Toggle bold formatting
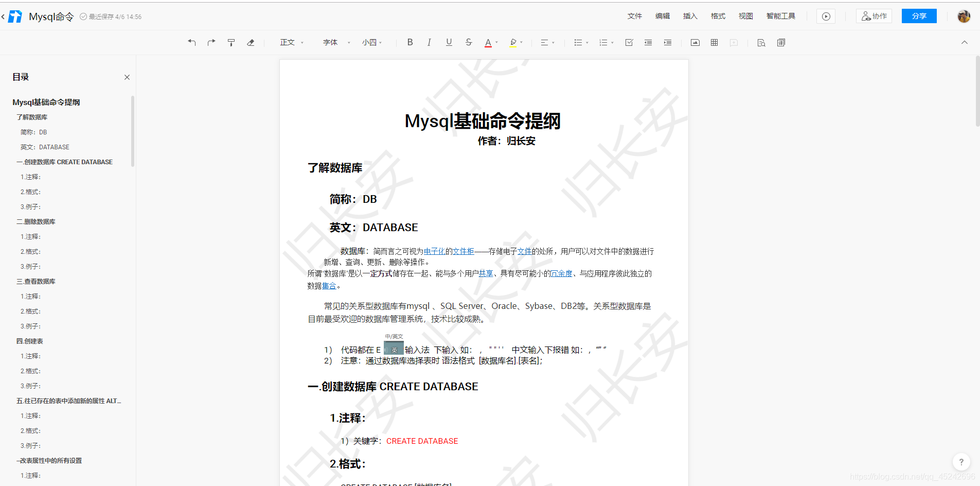This screenshot has width=980, height=486. (x=410, y=42)
